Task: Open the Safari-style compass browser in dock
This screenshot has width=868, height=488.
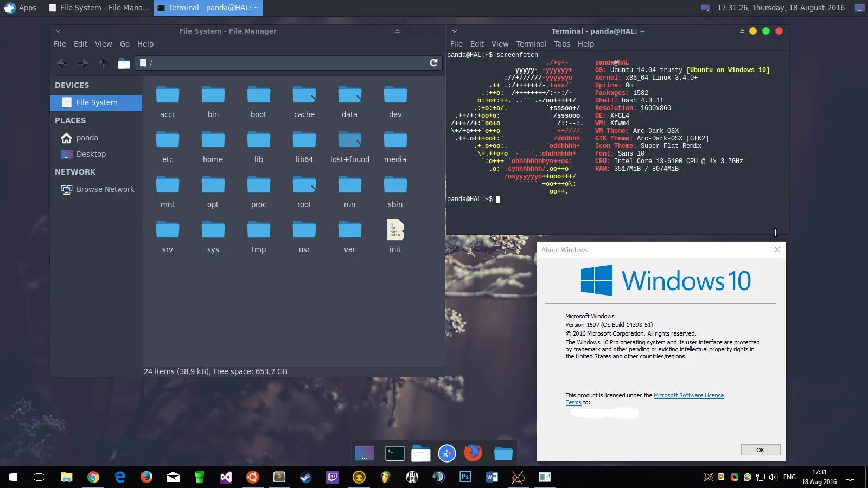Action: point(447,453)
